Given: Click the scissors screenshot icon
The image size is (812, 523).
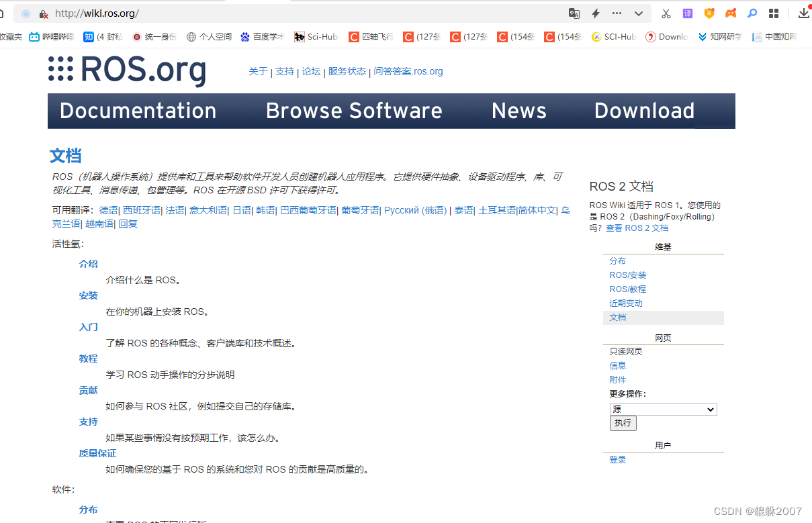Looking at the screenshot, I should coord(666,13).
